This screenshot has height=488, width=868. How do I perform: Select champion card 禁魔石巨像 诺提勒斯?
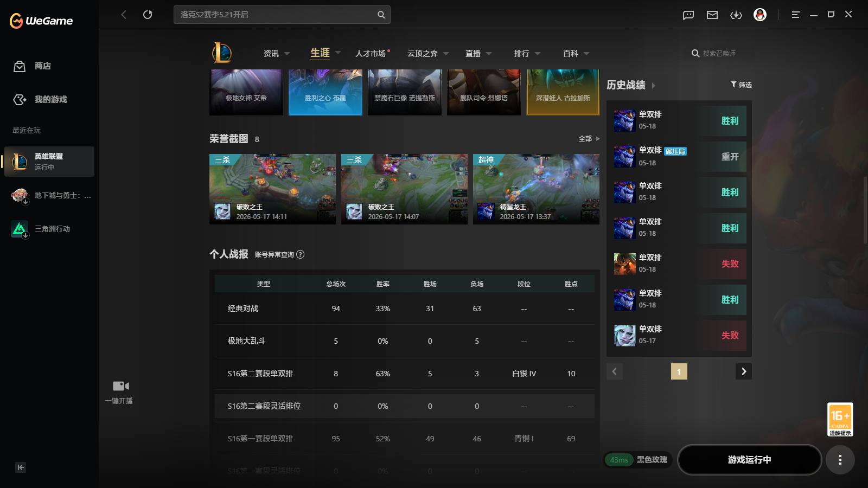[x=405, y=92]
